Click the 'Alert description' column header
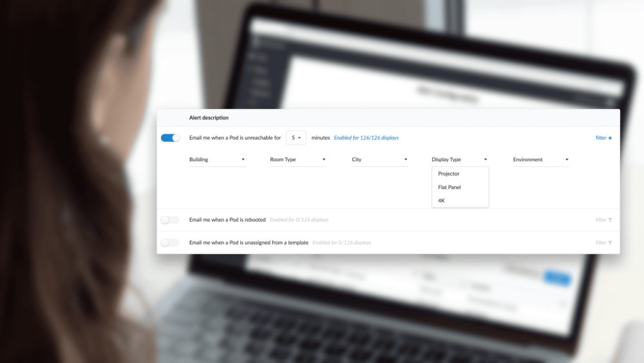 click(x=209, y=117)
